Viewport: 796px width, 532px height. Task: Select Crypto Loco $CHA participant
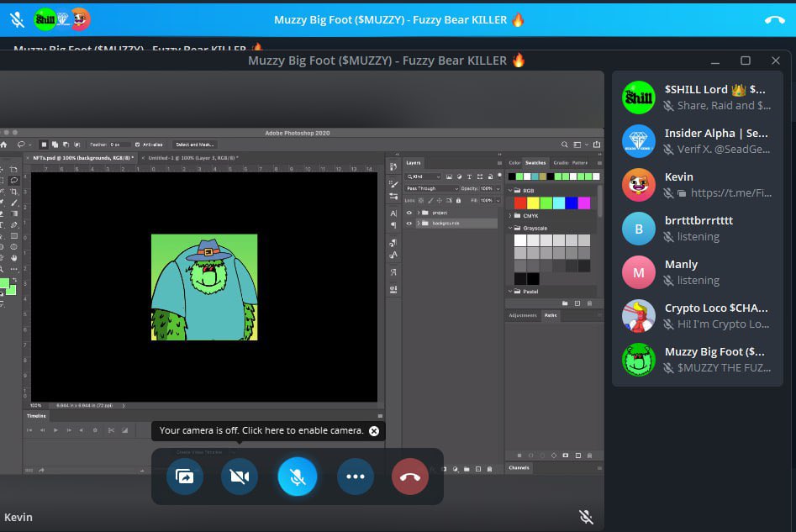pos(698,316)
